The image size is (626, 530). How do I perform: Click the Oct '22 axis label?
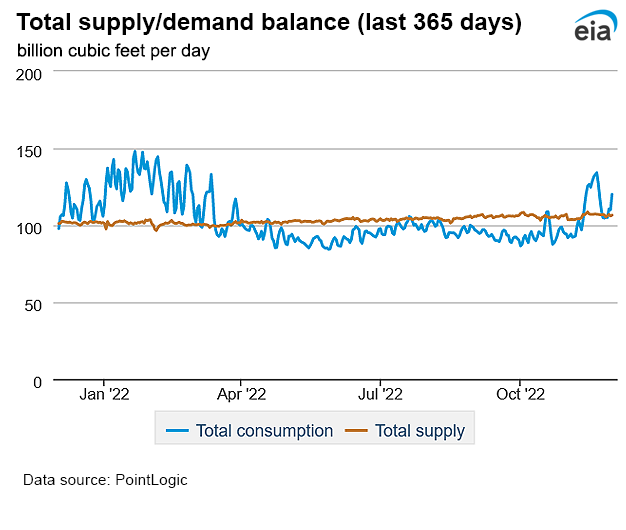520,394
